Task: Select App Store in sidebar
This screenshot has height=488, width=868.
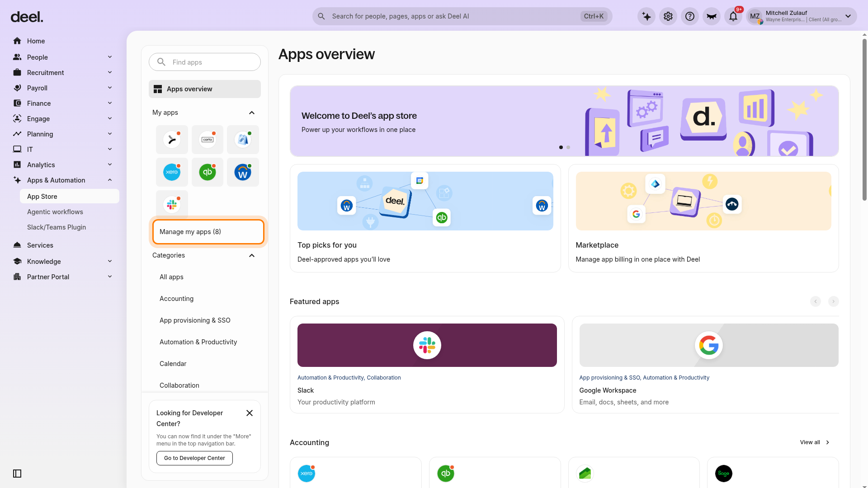Action: (x=70, y=197)
